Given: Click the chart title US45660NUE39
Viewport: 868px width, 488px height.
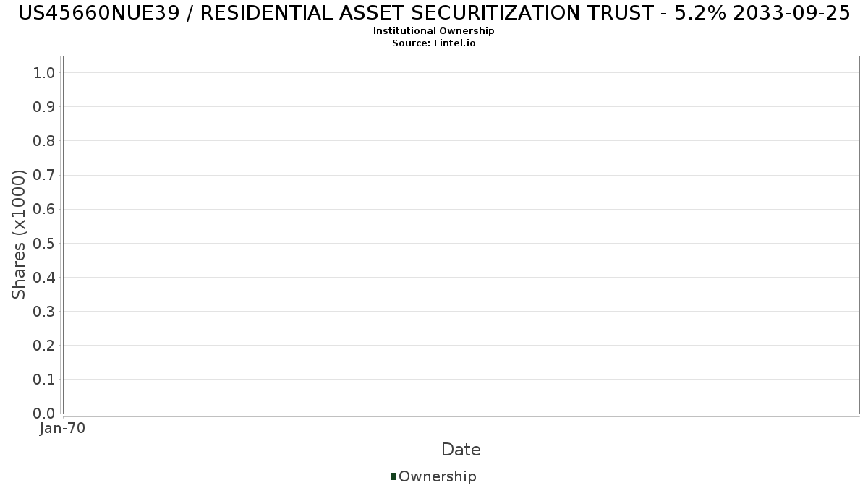Looking at the screenshot, I should [x=433, y=13].
